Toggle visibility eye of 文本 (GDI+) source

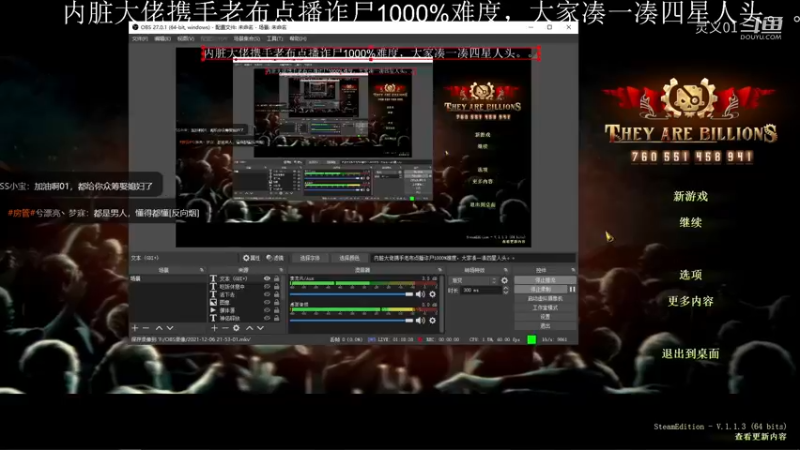[267, 279]
